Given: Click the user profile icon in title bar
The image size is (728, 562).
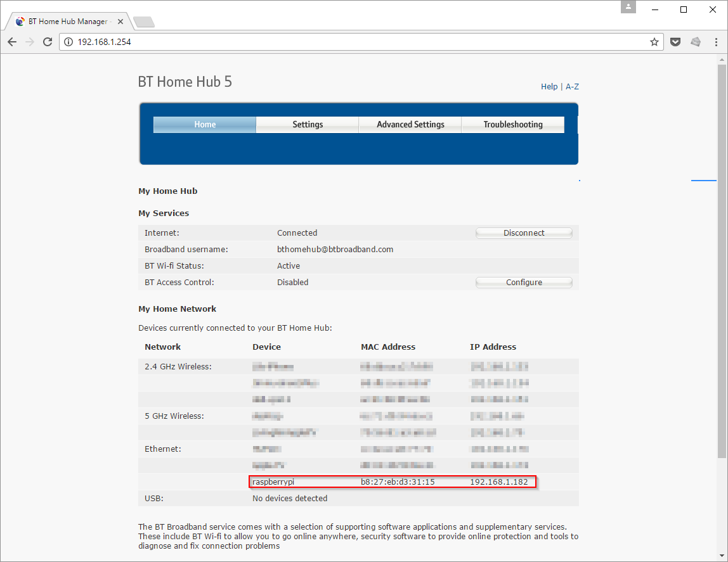Looking at the screenshot, I should [x=628, y=7].
